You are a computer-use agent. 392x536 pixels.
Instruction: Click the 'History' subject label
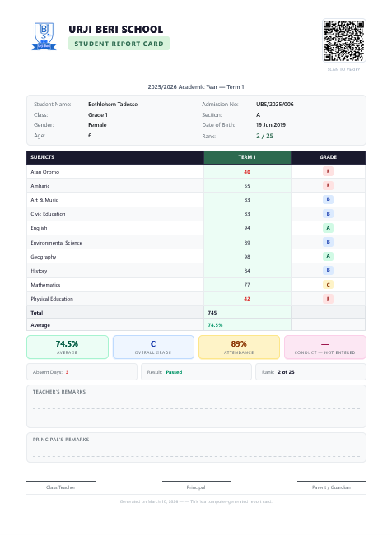click(39, 271)
